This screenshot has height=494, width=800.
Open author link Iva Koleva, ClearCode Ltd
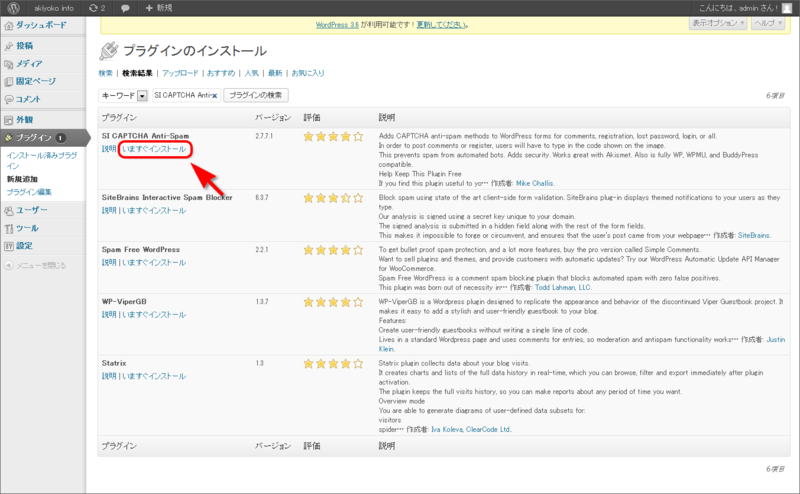pyautogui.click(x=471, y=429)
